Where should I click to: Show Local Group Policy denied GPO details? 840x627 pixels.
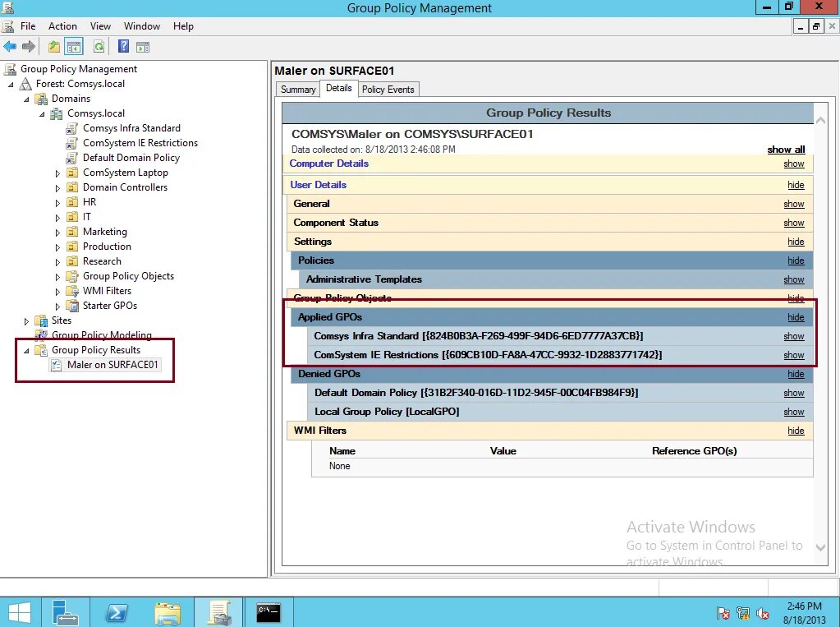(x=793, y=412)
